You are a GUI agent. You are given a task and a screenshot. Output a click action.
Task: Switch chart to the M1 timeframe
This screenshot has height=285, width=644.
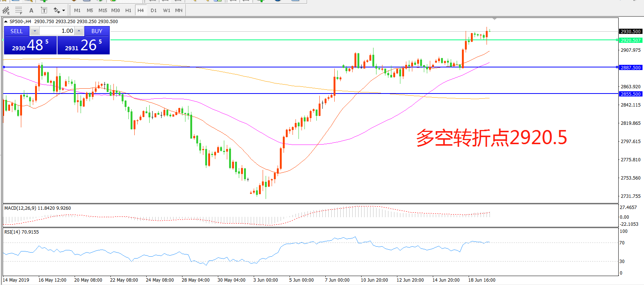pos(77,10)
